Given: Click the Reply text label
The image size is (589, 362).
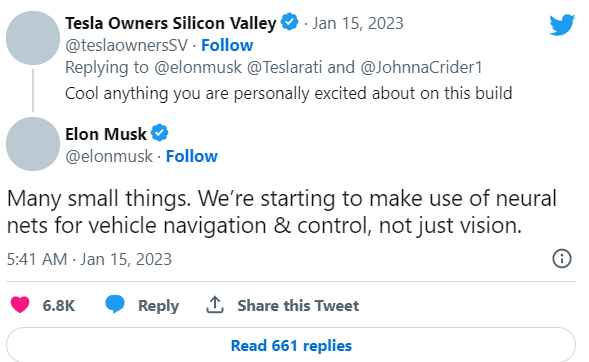Looking at the screenshot, I should click(x=159, y=306).
